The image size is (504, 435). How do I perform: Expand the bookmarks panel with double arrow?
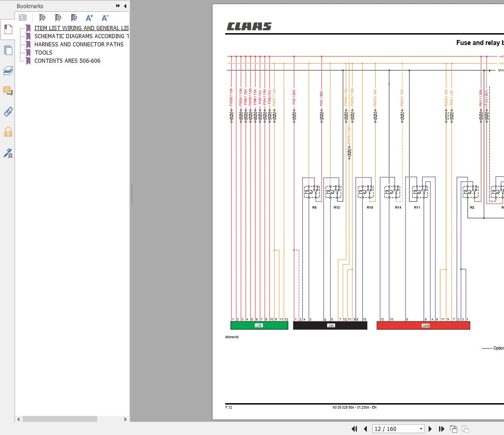pyautogui.click(x=118, y=6)
